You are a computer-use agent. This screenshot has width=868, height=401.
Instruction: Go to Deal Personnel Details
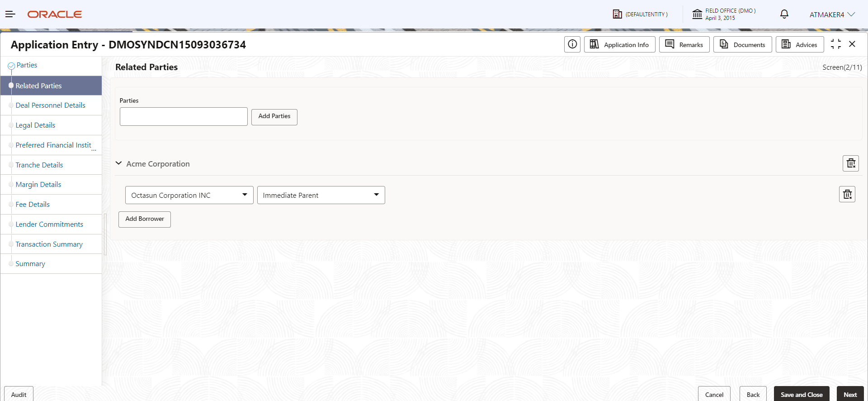pos(51,105)
